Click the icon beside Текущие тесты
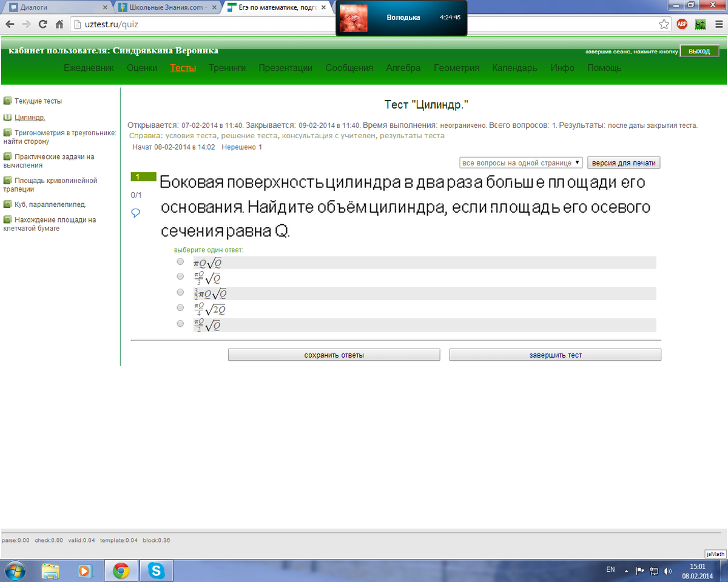 7,101
